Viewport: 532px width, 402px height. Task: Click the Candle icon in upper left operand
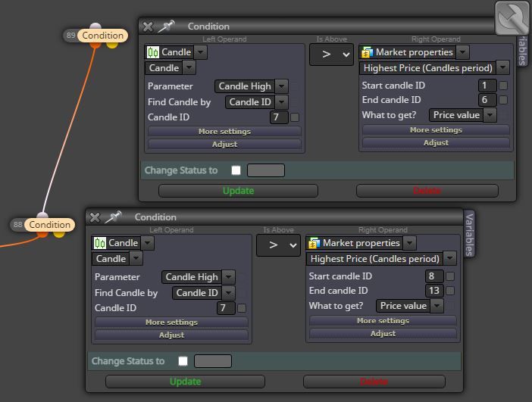tap(152, 52)
